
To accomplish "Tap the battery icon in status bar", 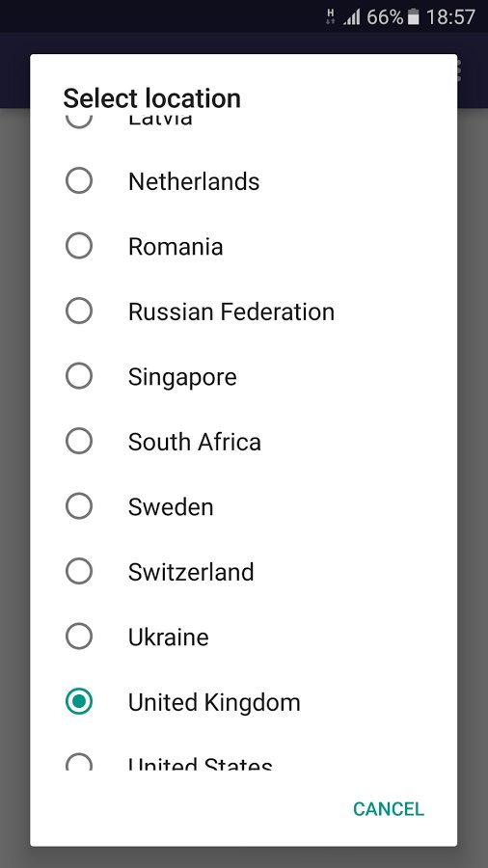I will point(414,17).
